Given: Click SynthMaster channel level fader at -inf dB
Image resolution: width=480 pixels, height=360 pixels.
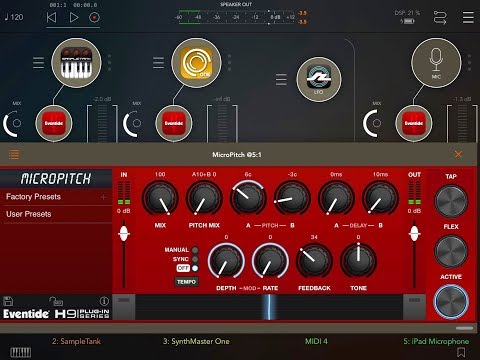Looking at the screenshot, I should (222, 123).
